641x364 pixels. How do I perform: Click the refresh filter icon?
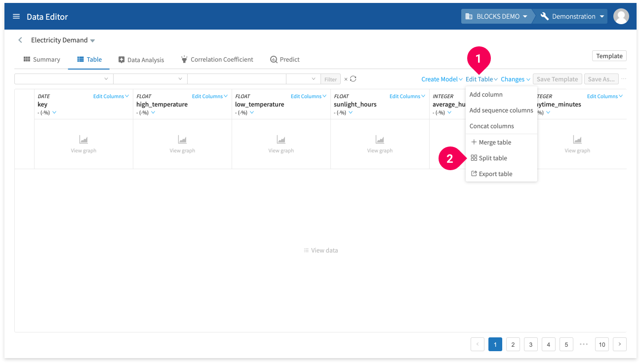coord(353,79)
